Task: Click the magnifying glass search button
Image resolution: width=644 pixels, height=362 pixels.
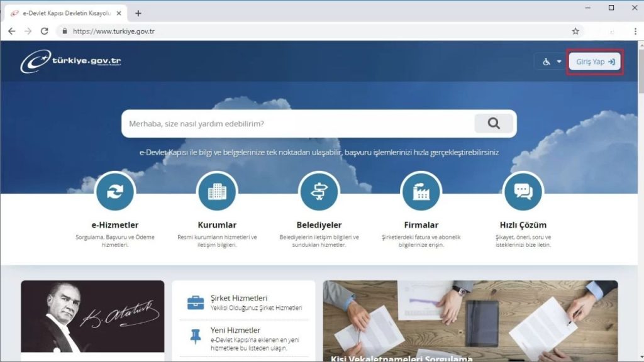Action: [494, 124]
